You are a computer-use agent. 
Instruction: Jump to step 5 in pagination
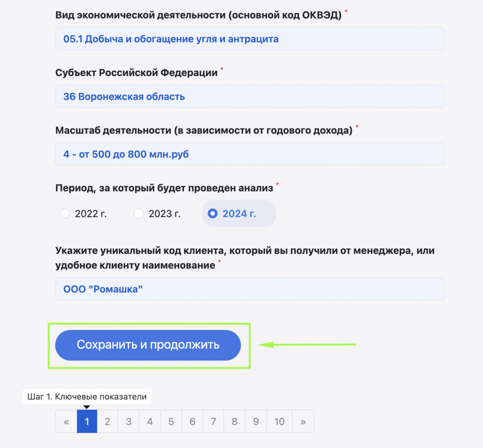171,421
